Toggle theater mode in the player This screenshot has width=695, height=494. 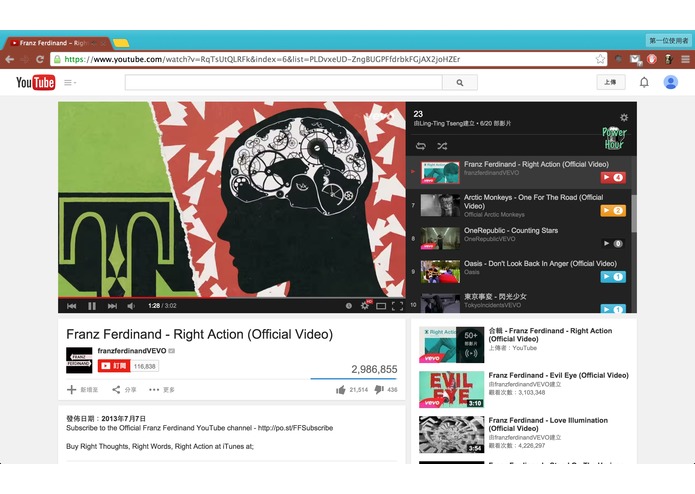pos(381,306)
